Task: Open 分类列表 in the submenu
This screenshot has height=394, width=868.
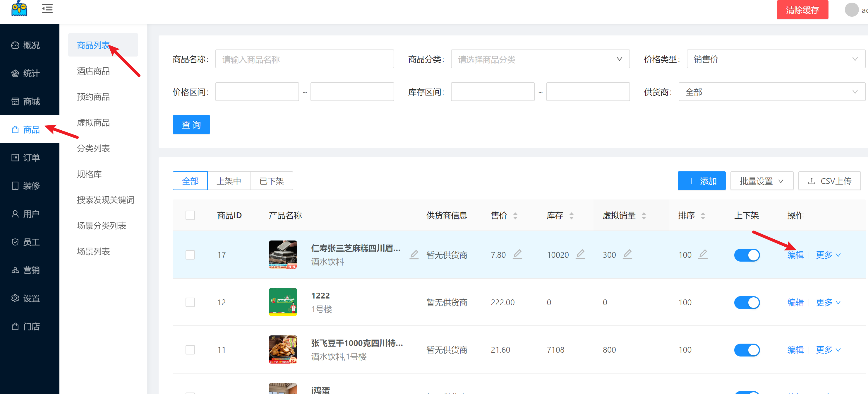Action: point(93,149)
